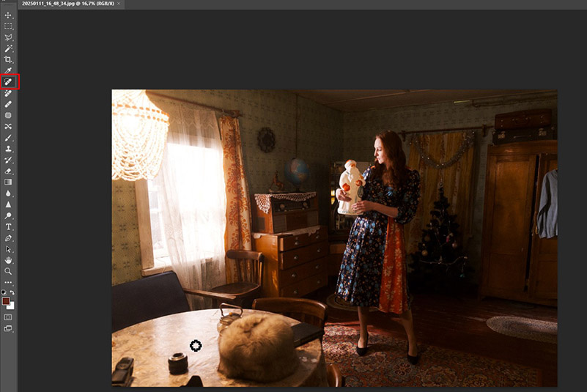Select the highlighted Spot Healing Brush tool
Viewport: 587px width, 392px height.
[8, 81]
